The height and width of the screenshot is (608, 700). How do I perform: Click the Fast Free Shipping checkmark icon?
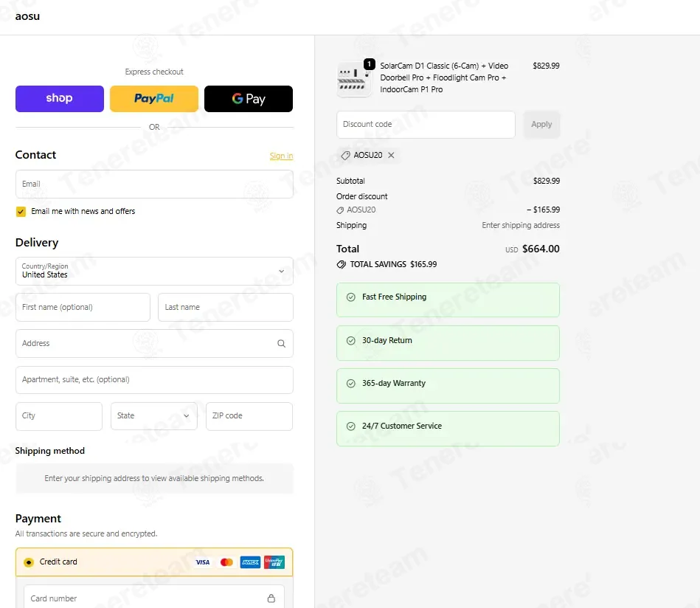pyautogui.click(x=351, y=297)
